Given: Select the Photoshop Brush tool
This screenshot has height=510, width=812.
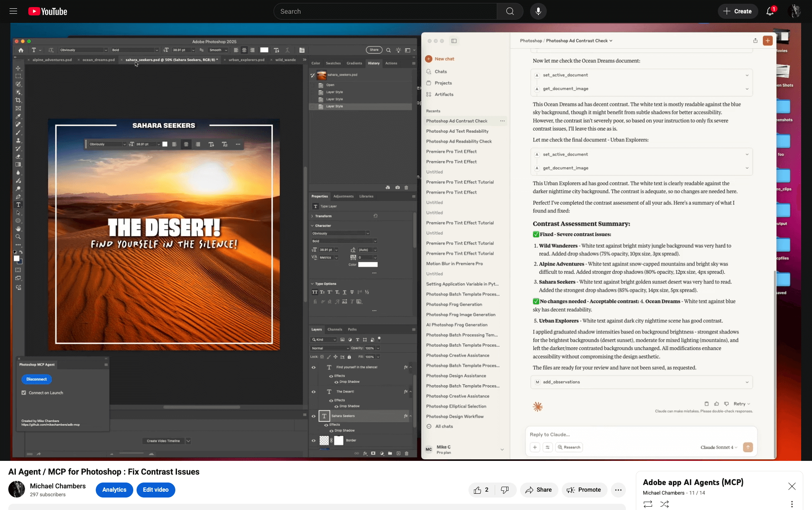Looking at the screenshot, I should pyautogui.click(x=18, y=132).
